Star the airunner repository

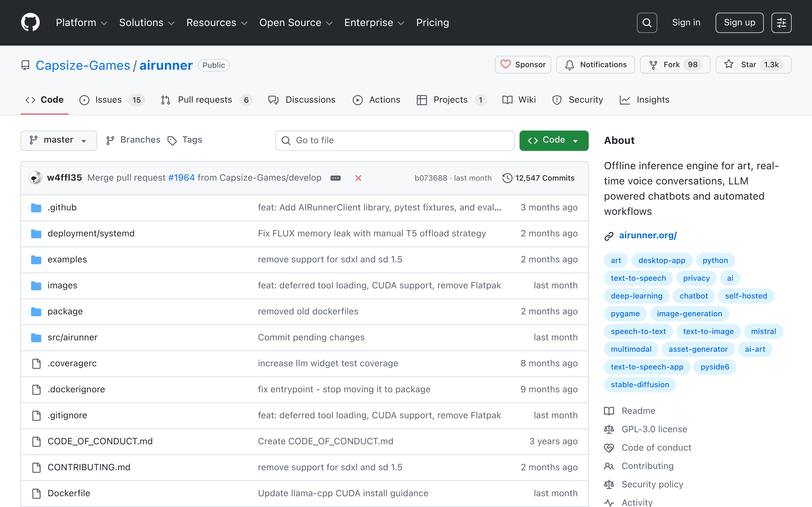click(x=753, y=64)
